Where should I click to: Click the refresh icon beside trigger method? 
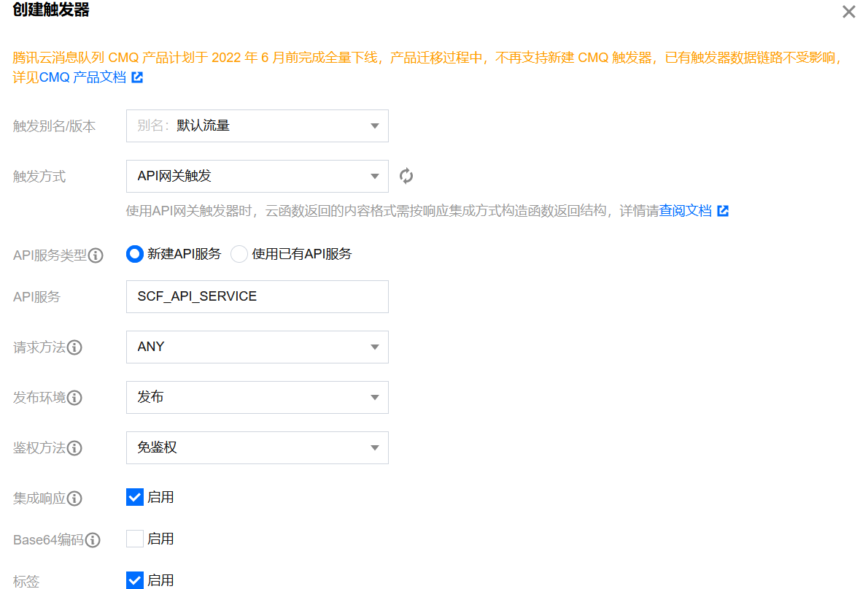click(x=406, y=176)
